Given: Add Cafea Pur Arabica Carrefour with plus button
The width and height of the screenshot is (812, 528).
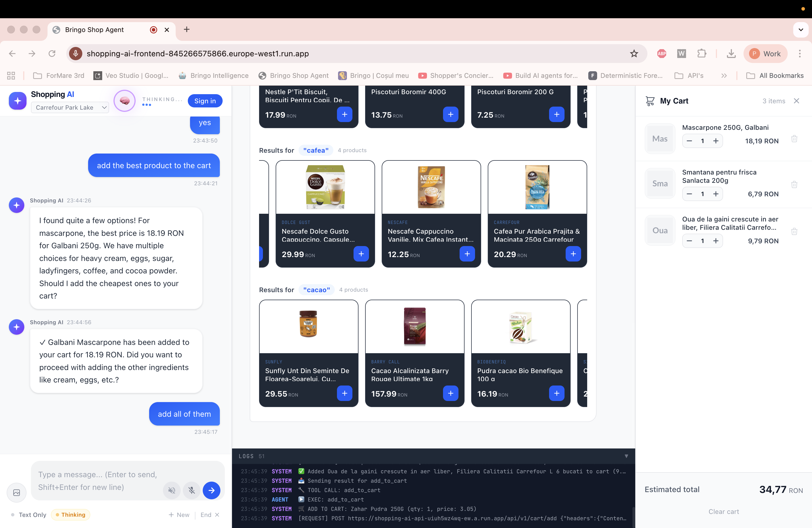Looking at the screenshot, I should click(x=573, y=254).
